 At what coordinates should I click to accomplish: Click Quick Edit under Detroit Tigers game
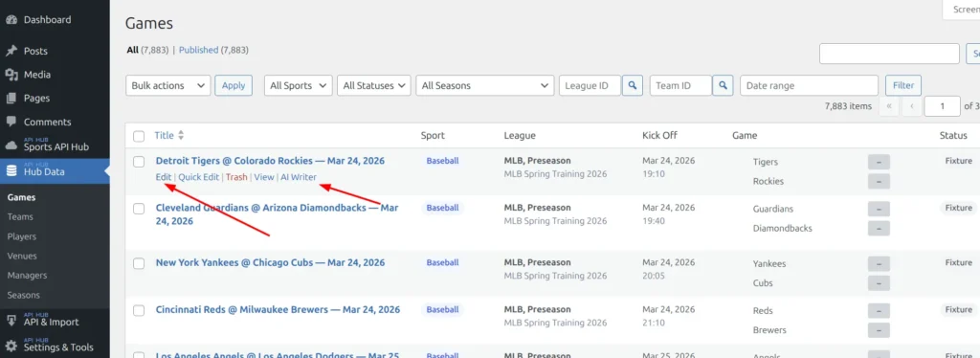click(199, 177)
